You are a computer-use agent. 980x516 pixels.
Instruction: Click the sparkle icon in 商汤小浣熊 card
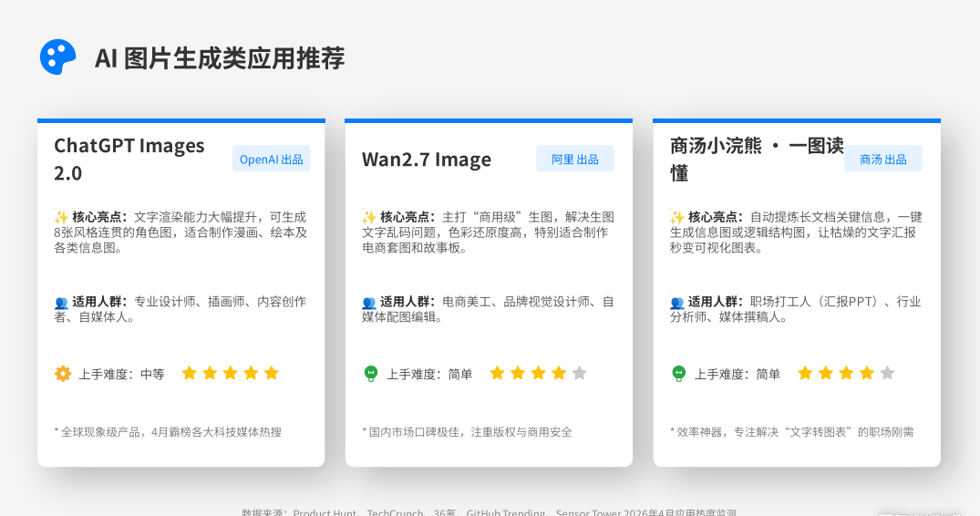point(677,217)
